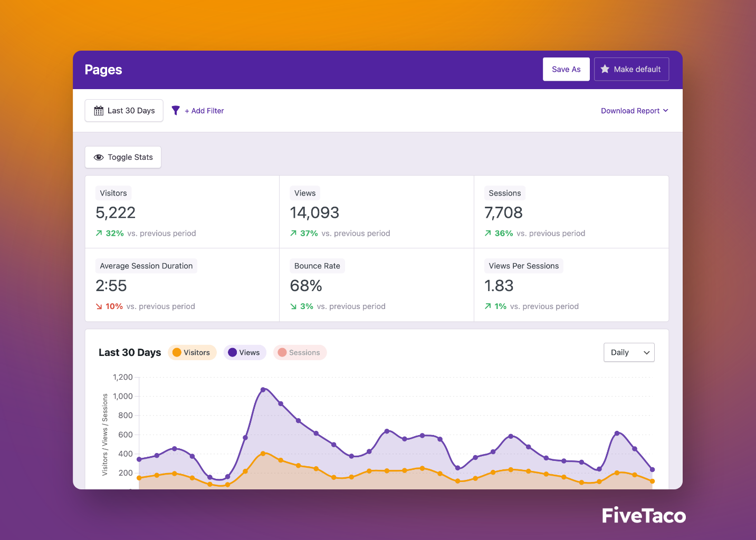Click the chevron in Daily dropdown

647,353
